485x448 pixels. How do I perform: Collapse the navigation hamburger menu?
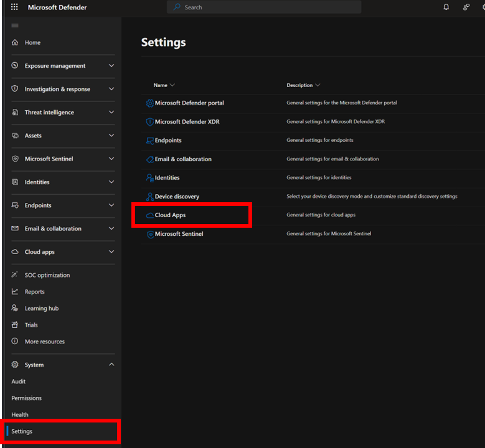click(x=15, y=26)
